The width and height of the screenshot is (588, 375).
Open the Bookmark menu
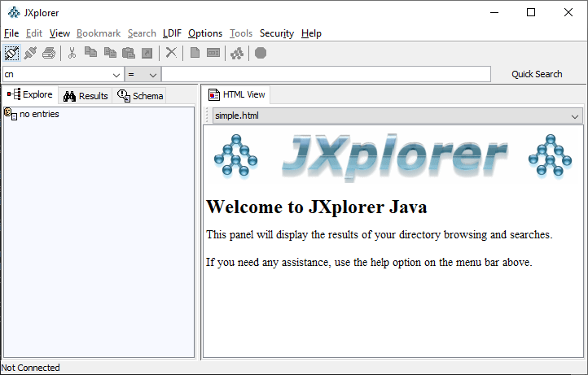click(x=99, y=33)
